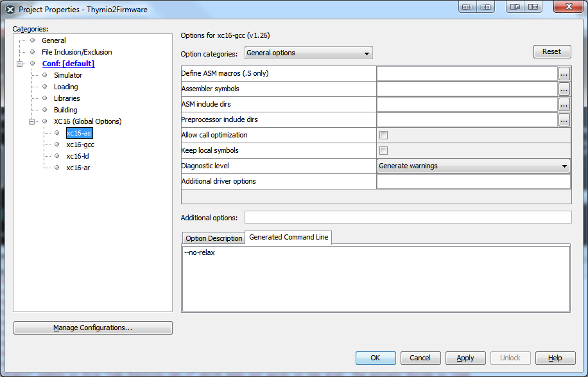Click the MPLAB X icon in title bar

pos(10,10)
